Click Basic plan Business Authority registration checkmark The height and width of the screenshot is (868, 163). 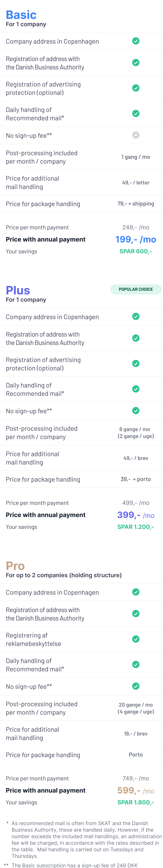(x=136, y=63)
